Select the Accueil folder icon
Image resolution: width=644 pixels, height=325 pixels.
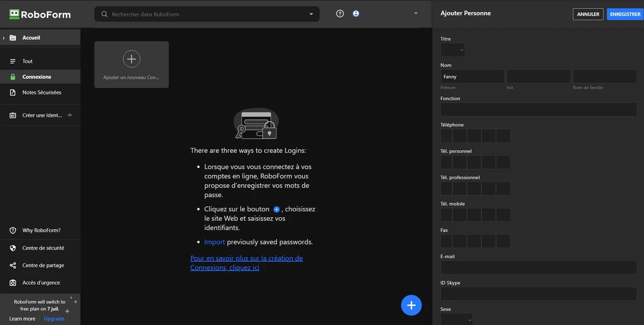tap(13, 38)
